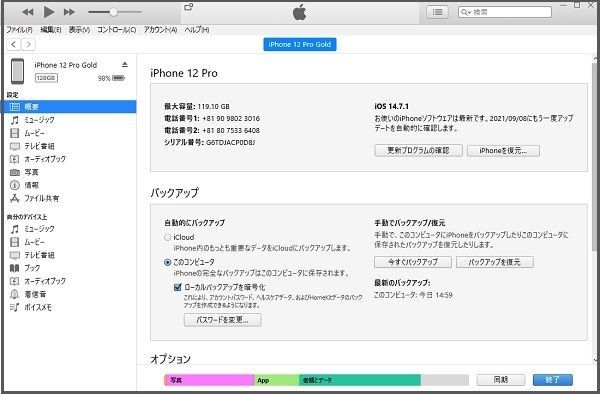Click into the search field
This screenshot has height=395, width=600.
pos(505,12)
